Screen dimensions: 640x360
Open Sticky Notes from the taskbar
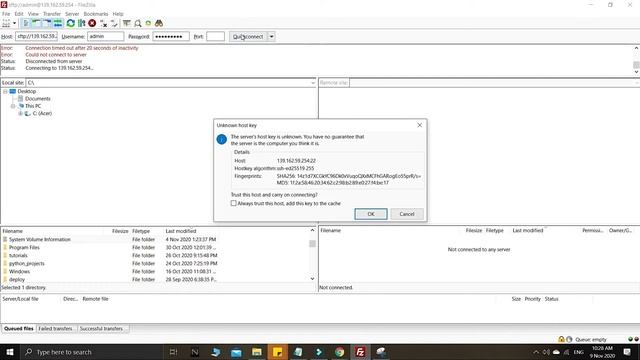click(278, 352)
